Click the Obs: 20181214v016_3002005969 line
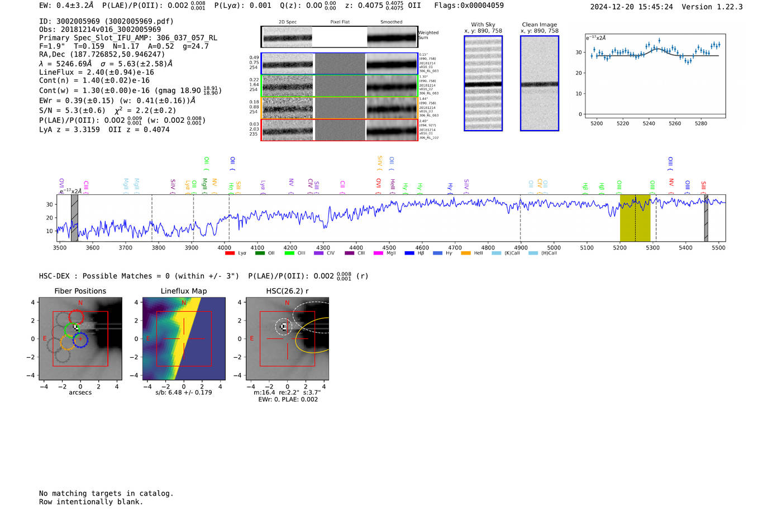 point(100,30)
